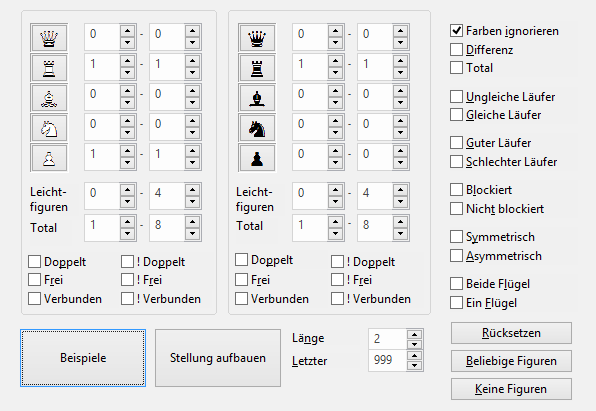596x411 pixels.
Task: Click the white queen piece button
Action: click(x=49, y=38)
